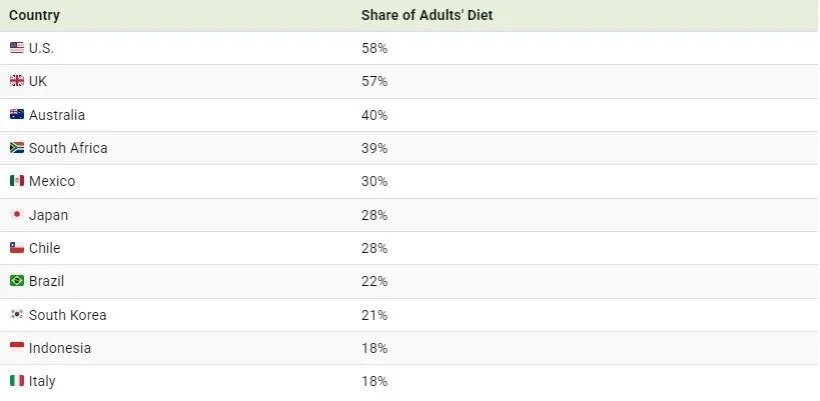Click the U.S. flag icon
This screenshot has height=401, width=820.
17,48
